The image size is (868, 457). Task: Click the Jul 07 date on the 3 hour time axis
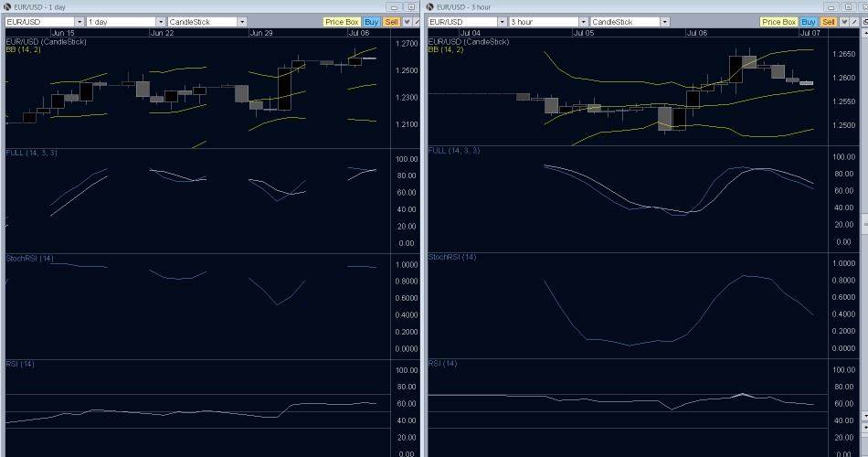[x=810, y=33]
